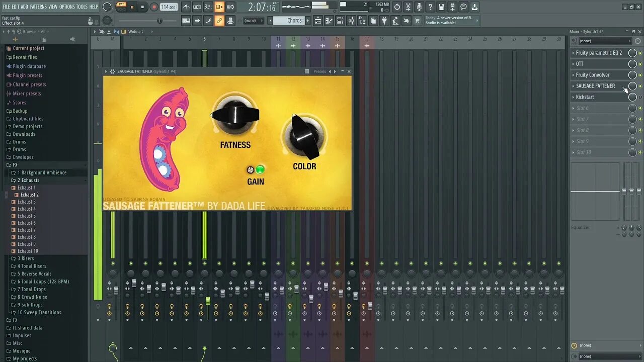Open the Plugin picker plug icon
The image size is (644, 362).
384,21
